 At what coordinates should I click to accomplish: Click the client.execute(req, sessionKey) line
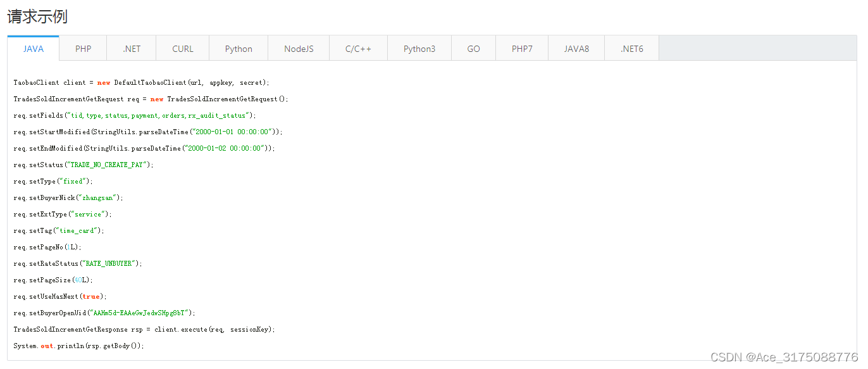click(x=144, y=329)
